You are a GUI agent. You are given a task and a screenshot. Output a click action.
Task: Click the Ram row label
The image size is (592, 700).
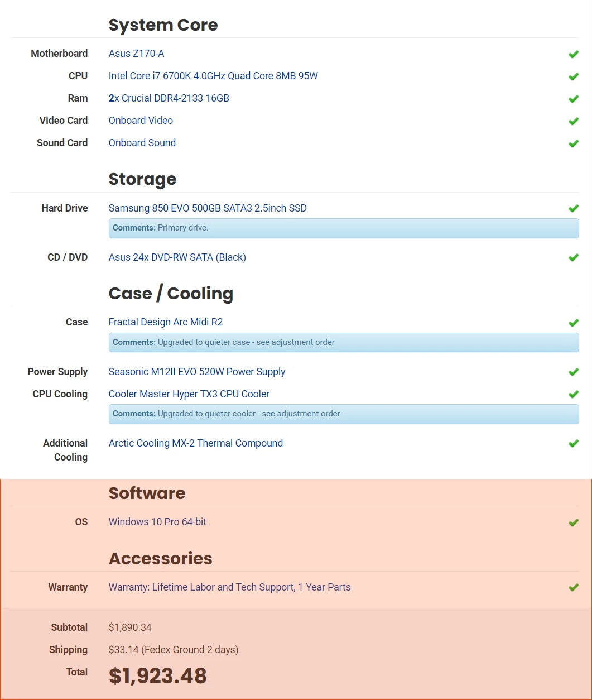tap(78, 98)
